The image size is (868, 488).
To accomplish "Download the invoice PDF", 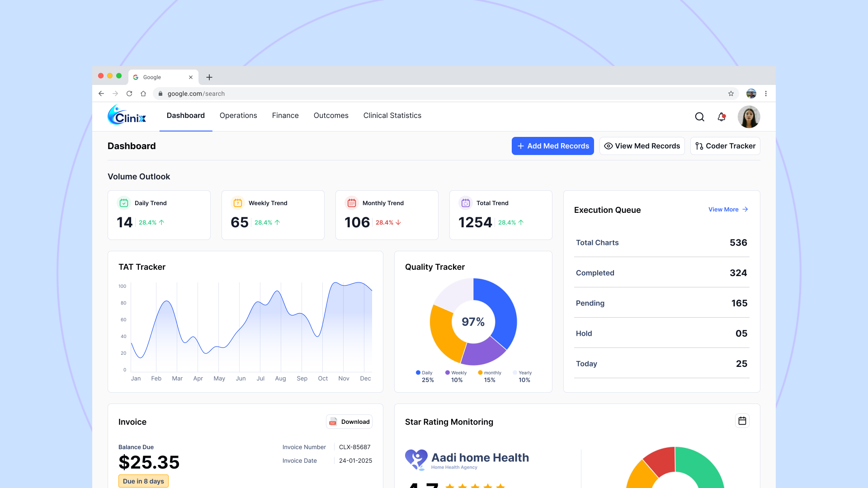I will click(x=349, y=422).
